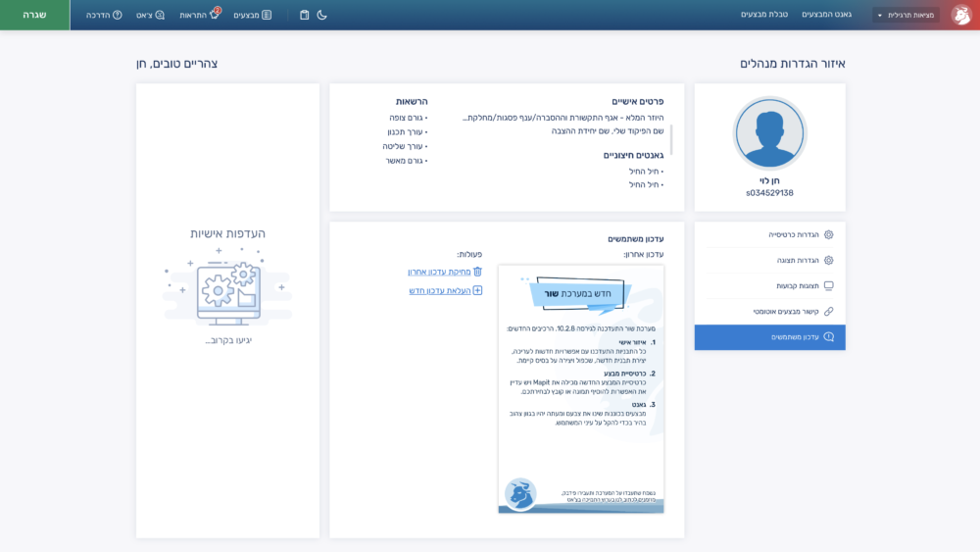Click the גורם צופה permission entry
The width and height of the screenshot is (980, 552).
click(x=408, y=118)
